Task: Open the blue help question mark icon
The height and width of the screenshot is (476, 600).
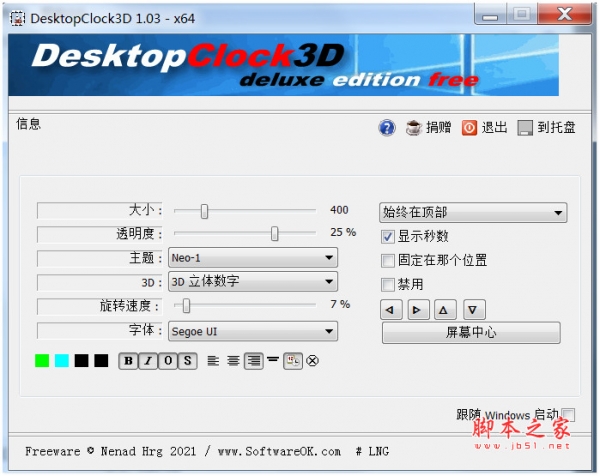Action: 387,127
